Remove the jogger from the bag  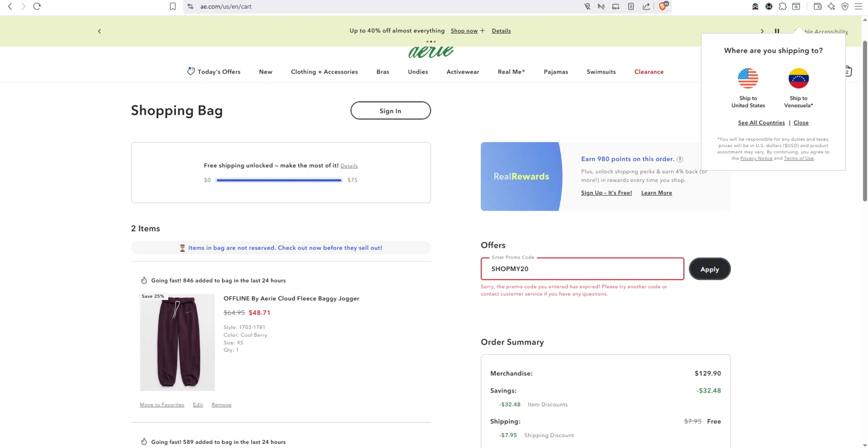click(222, 405)
